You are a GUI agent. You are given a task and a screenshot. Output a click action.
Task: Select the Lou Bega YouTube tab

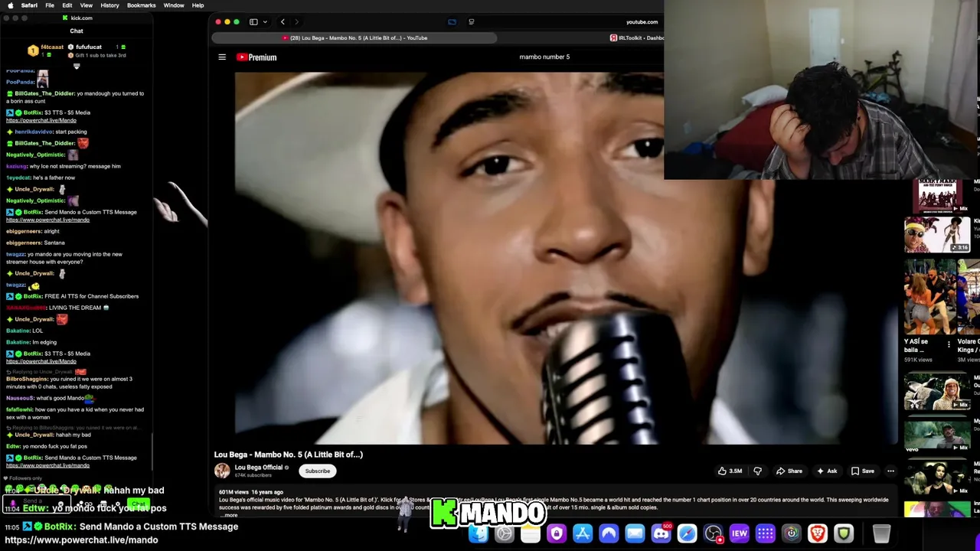click(x=354, y=37)
